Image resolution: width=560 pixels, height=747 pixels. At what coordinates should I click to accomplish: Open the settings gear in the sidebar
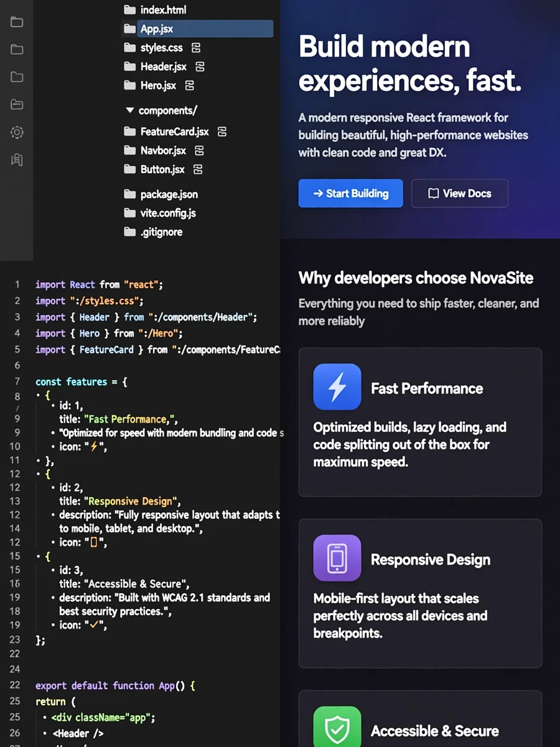(x=17, y=132)
